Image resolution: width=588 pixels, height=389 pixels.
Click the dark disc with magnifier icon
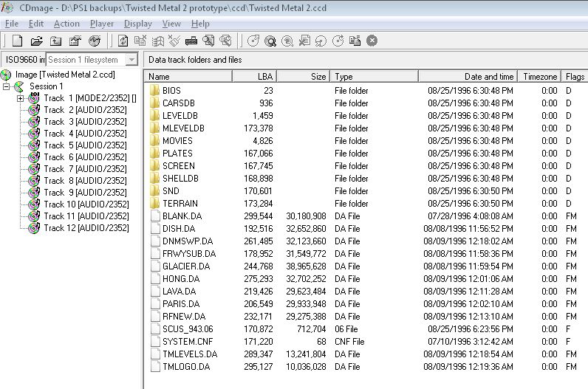270,41
